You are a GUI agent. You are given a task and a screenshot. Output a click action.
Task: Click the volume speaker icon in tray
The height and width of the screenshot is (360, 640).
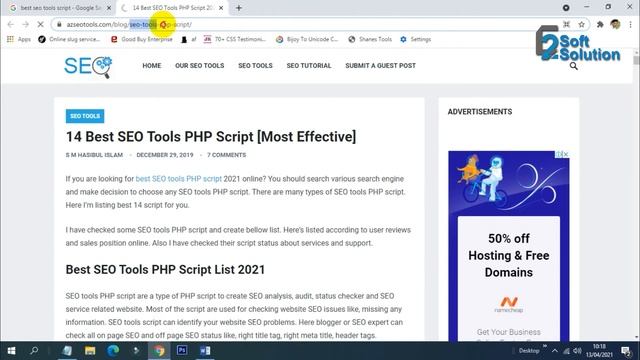pyautogui.click(x=577, y=351)
